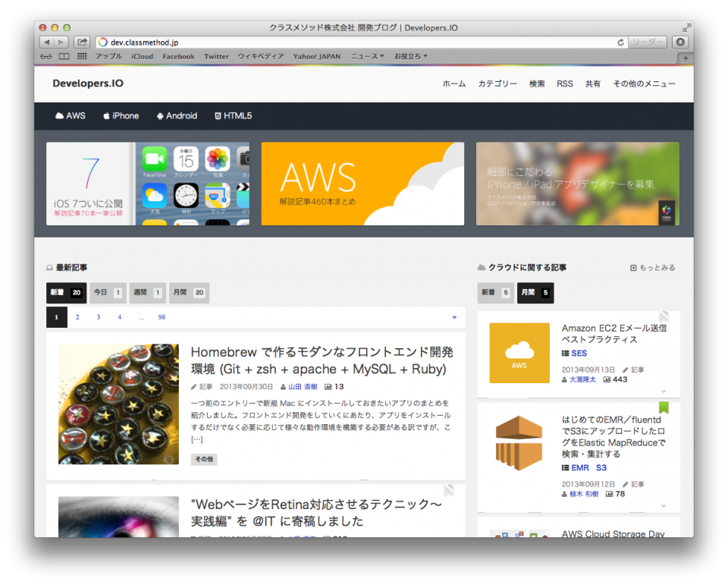The image size is (728, 585).
Task: Click the bookmarks grid icon in Safari
Action: pyautogui.click(x=82, y=55)
